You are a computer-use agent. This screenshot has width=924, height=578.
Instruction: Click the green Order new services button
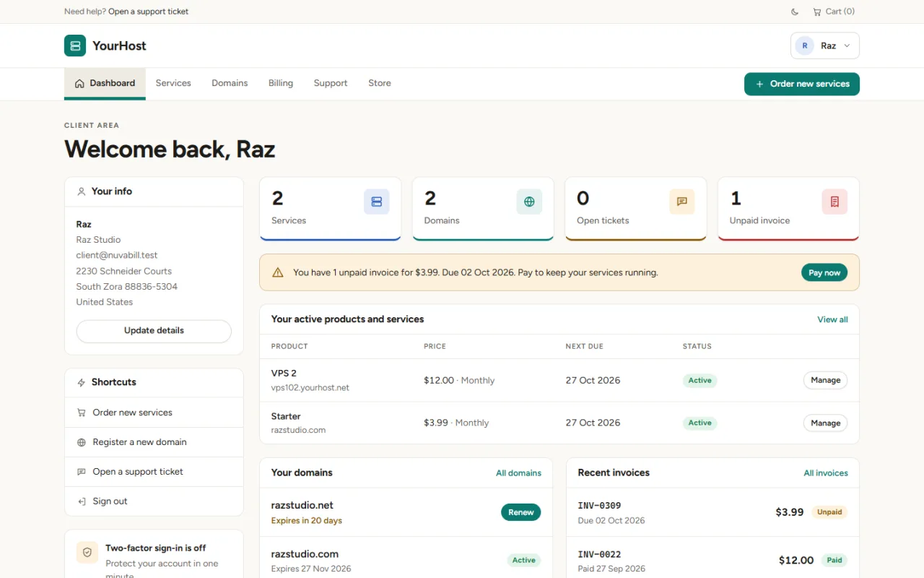coord(802,84)
